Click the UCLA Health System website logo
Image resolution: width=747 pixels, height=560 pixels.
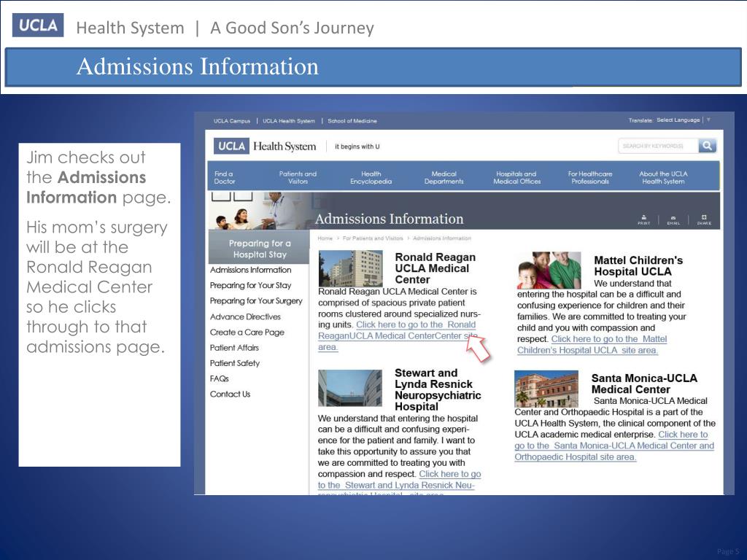(x=265, y=146)
